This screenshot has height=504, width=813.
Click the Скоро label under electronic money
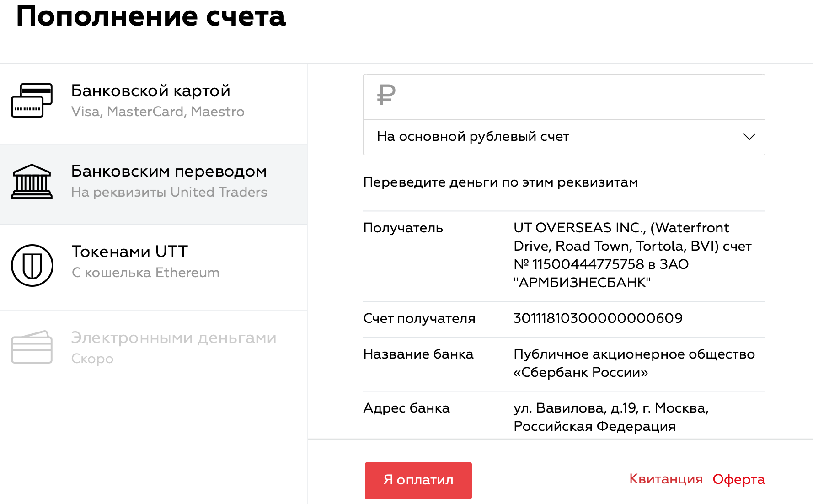pyautogui.click(x=92, y=359)
